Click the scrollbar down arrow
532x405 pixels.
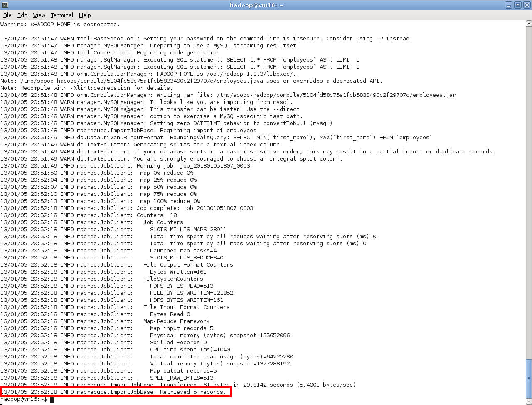point(528,401)
